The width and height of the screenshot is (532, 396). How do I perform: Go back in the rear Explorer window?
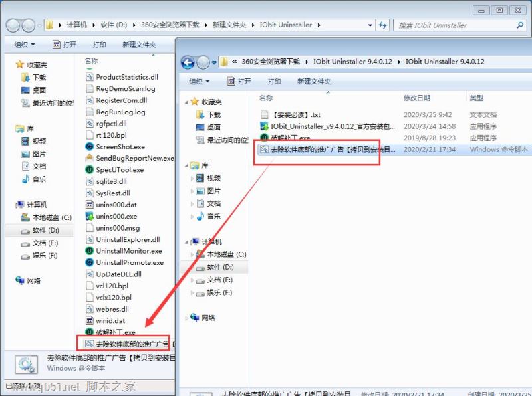[x=13, y=25]
